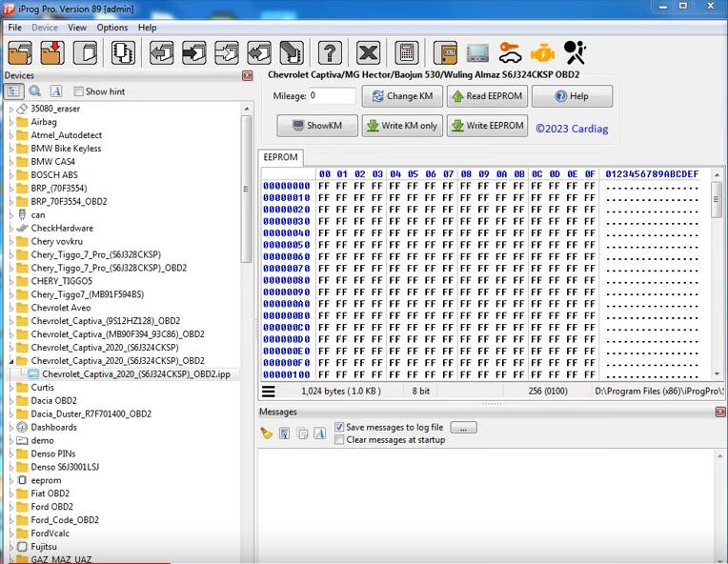Click the X cancel toolbar icon

click(368, 53)
